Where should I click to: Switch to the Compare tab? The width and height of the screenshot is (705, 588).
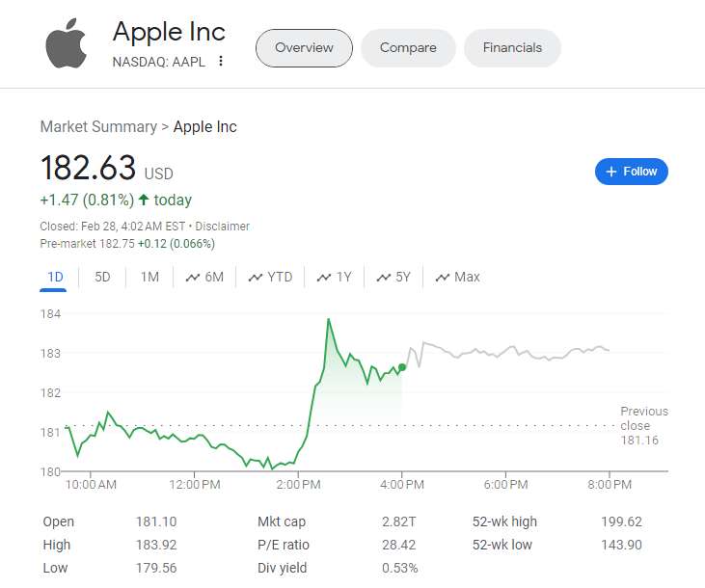click(408, 47)
